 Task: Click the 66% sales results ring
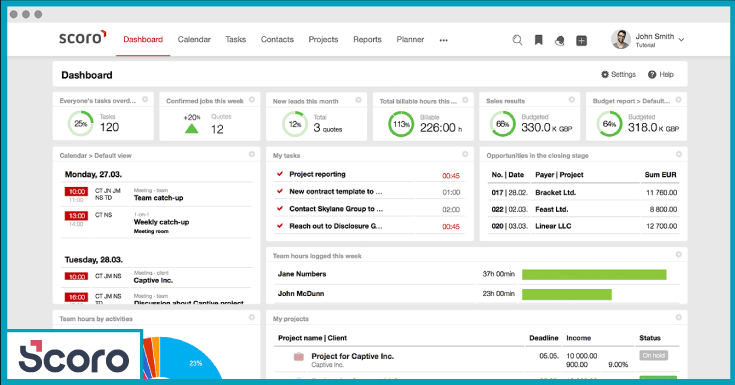coord(502,124)
